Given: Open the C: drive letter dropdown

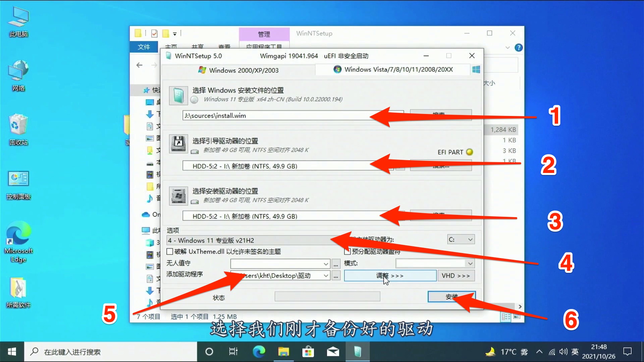Looking at the screenshot, I should coord(460,239).
